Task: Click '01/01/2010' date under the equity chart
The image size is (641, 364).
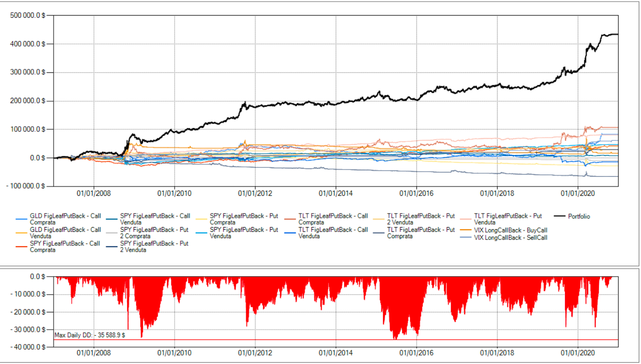Action: tap(174, 193)
